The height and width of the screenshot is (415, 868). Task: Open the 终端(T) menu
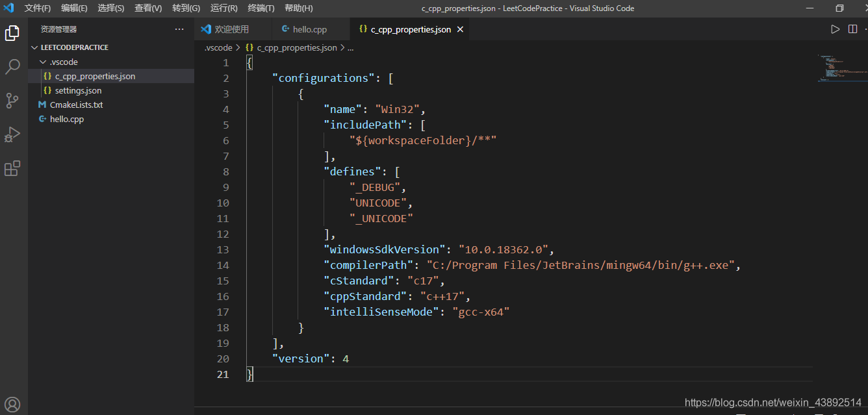pos(261,8)
